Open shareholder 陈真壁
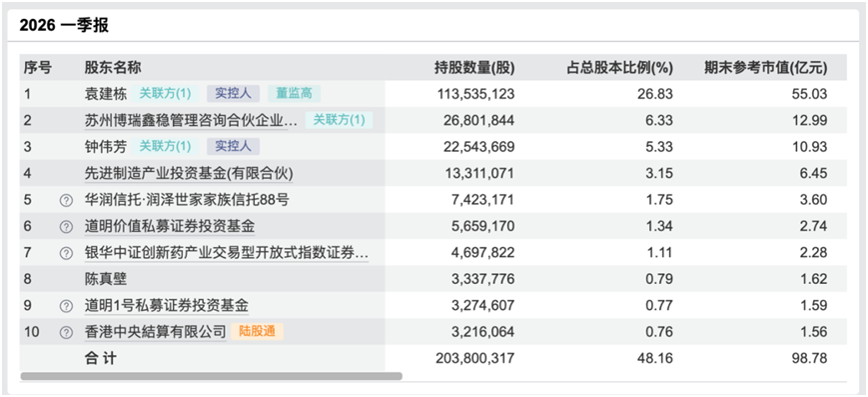This screenshot has width=868, height=397. (105, 279)
